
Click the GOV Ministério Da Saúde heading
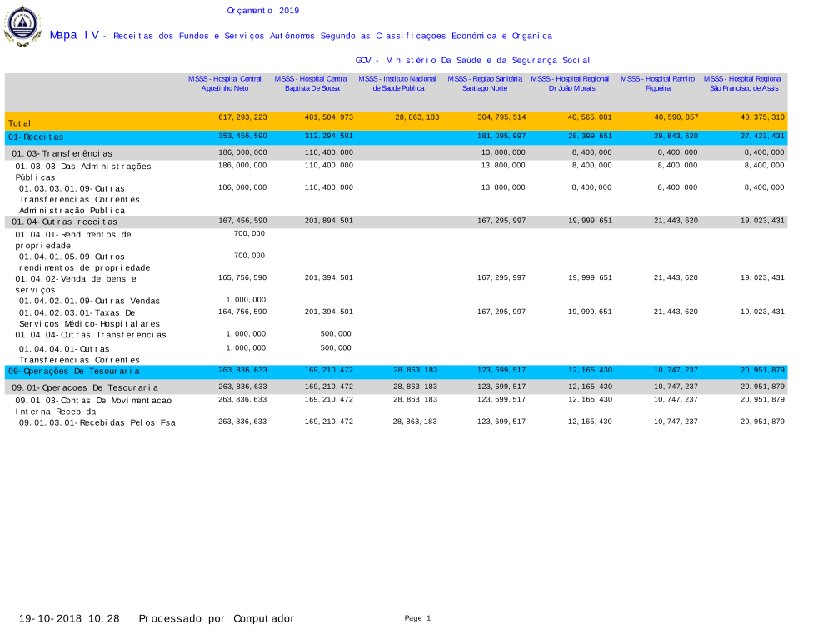point(472,60)
